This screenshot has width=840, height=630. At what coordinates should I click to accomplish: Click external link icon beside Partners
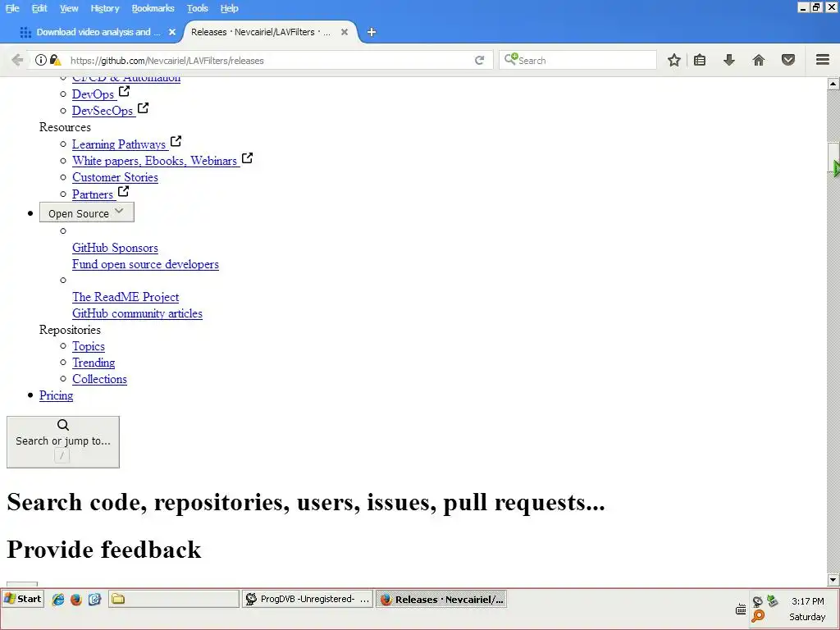tap(123, 190)
